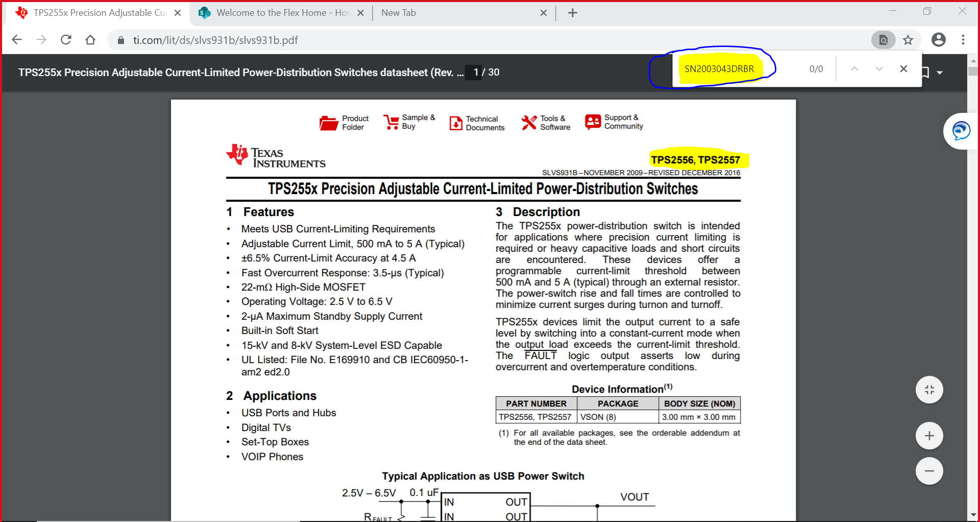
Task: Close the find bar
Action: pyautogui.click(x=903, y=69)
